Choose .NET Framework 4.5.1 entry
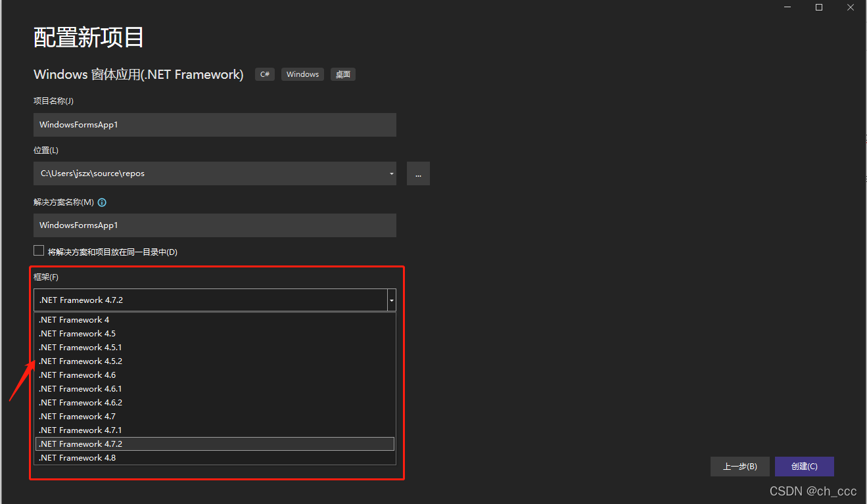Screen dimensions: 867x504 [215, 348]
